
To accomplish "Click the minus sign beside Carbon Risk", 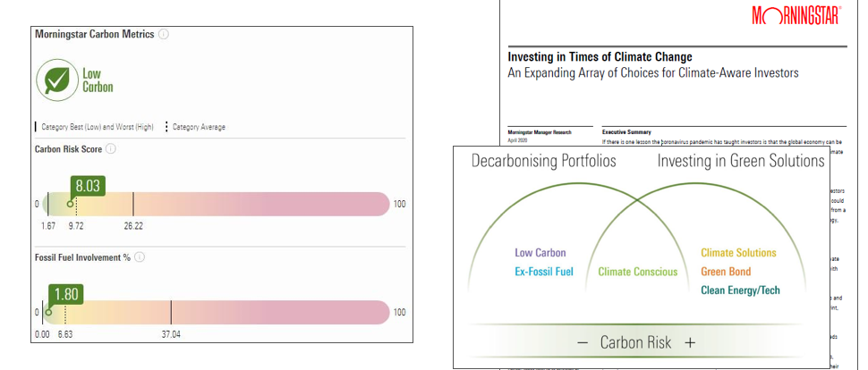I will 583,343.
